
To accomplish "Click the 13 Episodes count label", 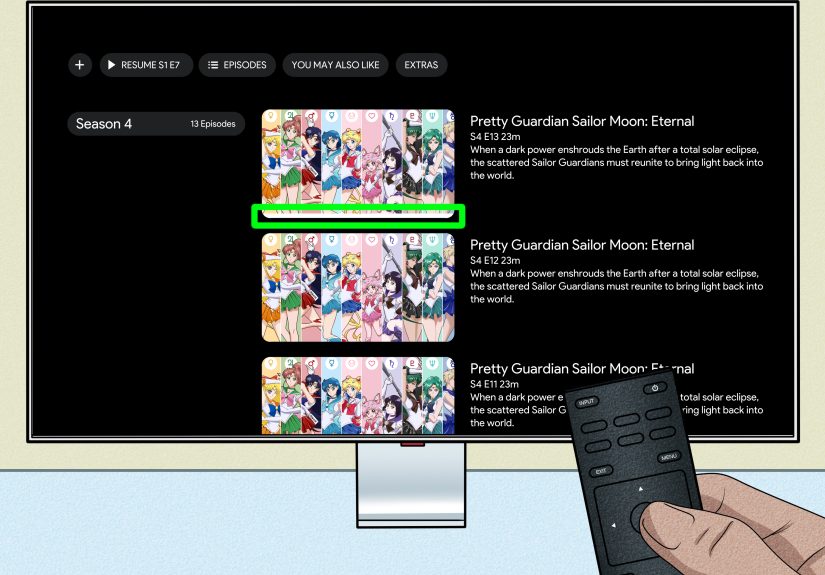I will pos(213,124).
